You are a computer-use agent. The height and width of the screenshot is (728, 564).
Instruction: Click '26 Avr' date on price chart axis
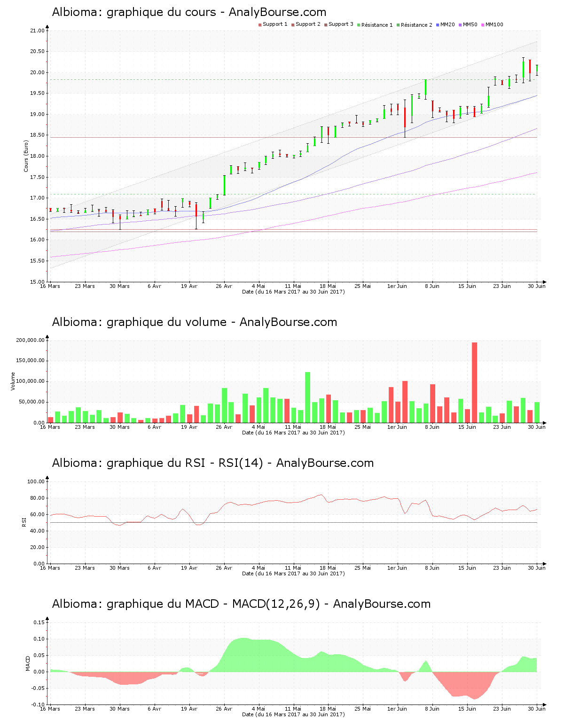[x=224, y=286]
